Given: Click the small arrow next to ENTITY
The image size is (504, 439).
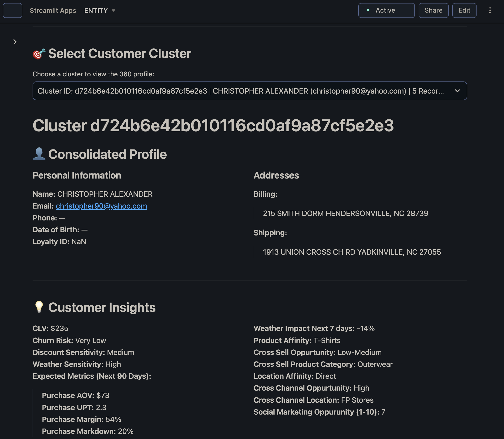Looking at the screenshot, I should point(113,10).
